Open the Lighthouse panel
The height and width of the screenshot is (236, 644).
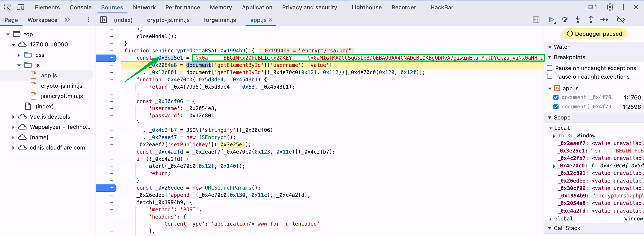(367, 7)
